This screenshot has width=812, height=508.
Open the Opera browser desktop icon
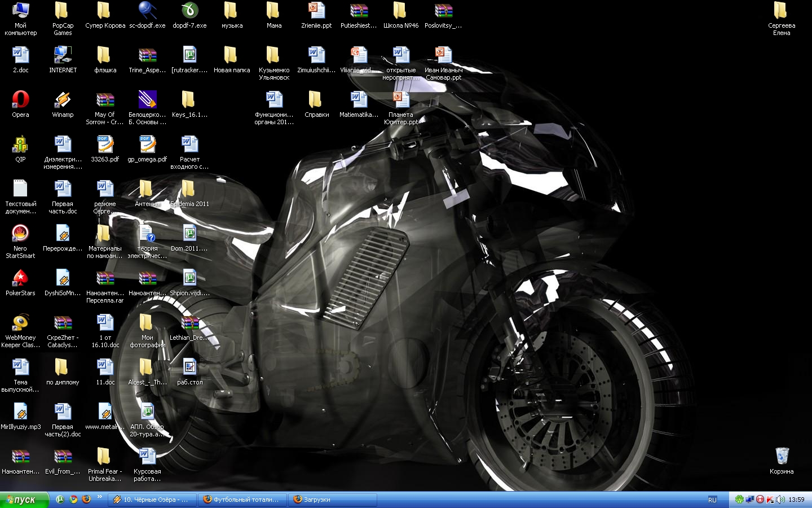point(20,100)
